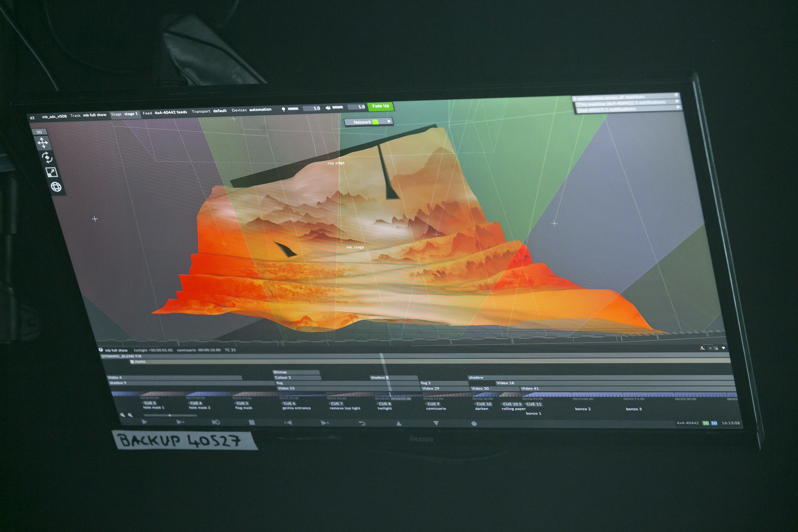Click the green Network status indicator
Screen dimensions: 798x532
pyautogui.click(x=375, y=122)
